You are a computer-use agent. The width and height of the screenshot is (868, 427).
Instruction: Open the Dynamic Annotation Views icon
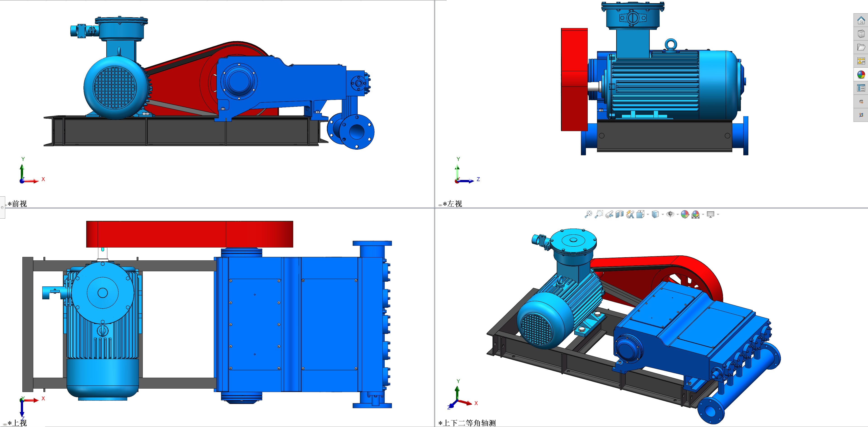tap(630, 214)
